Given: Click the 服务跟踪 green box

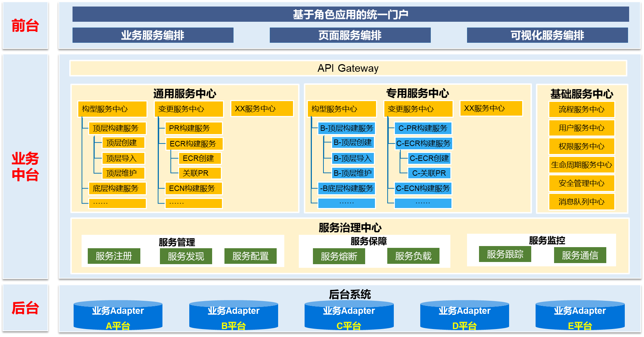Looking at the screenshot, I should point(505,254).
